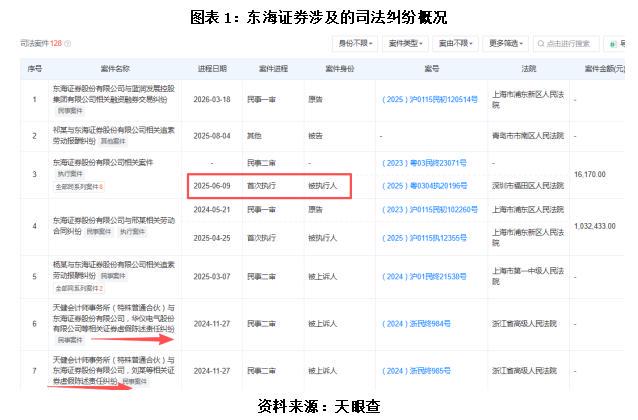Click the search magnifier icon
The image size is (638, 420).
pyautogui.click(x=541, y=44)
